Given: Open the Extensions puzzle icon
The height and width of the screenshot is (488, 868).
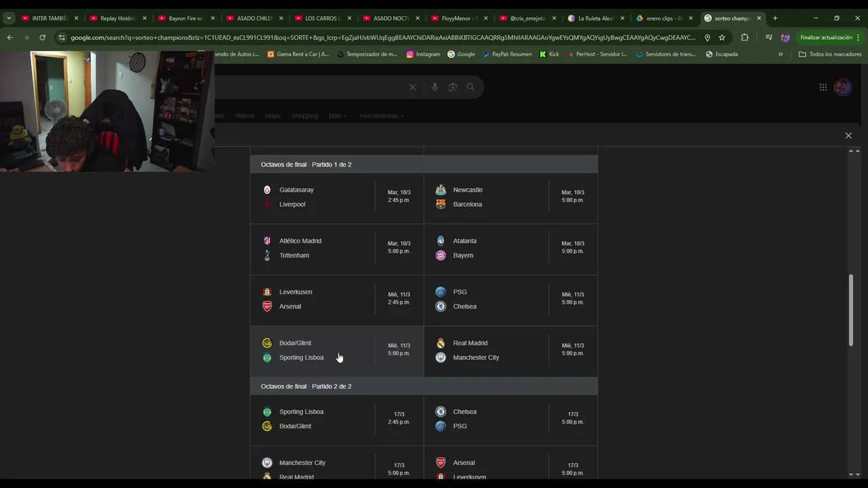Looking at the screenshot, I should coord(745,37).
